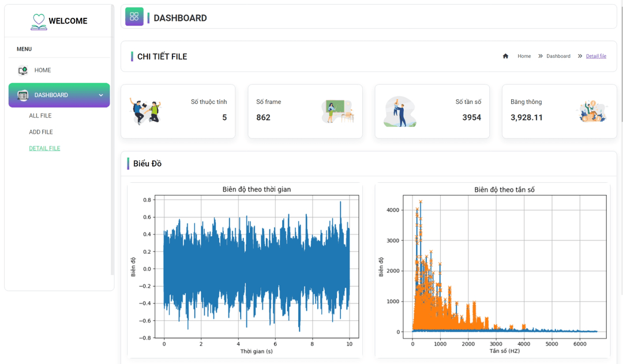
Task: Click the Home breadcrumb link
Action: pos(524,57)
